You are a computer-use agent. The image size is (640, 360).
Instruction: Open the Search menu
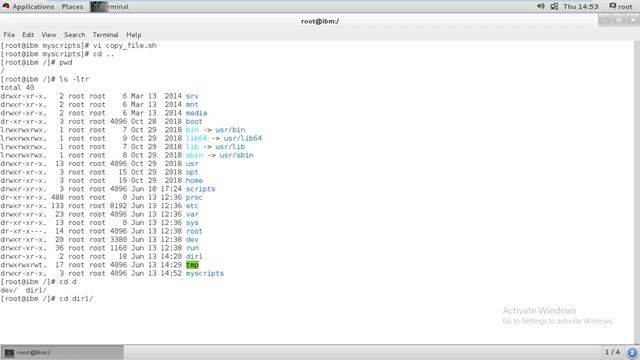pyautogui.click(x=74, y=35)
